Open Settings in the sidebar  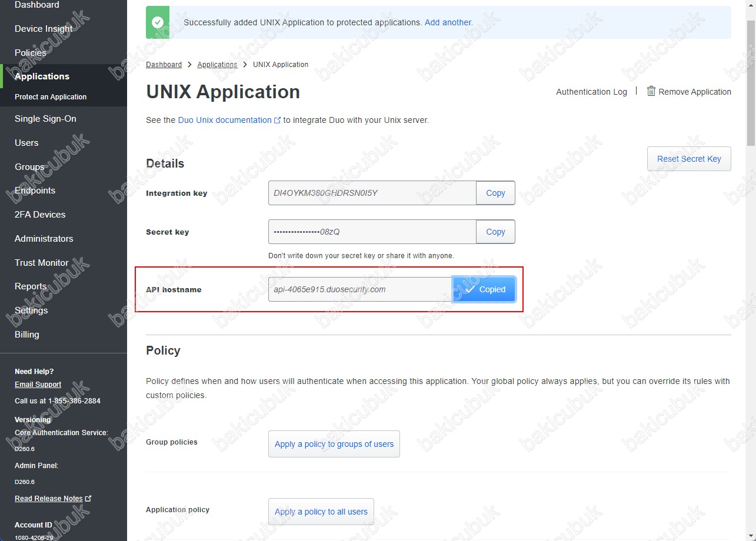click(31, 310)
